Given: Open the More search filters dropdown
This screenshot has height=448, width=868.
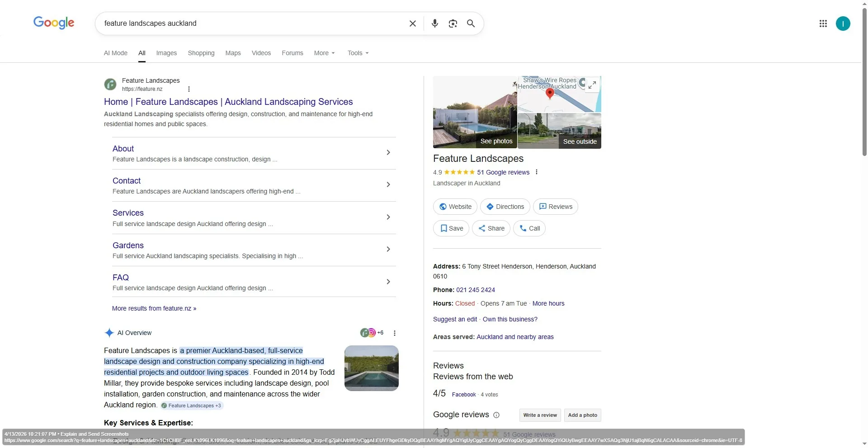Looking at the screenshot, I should (325, 53).
